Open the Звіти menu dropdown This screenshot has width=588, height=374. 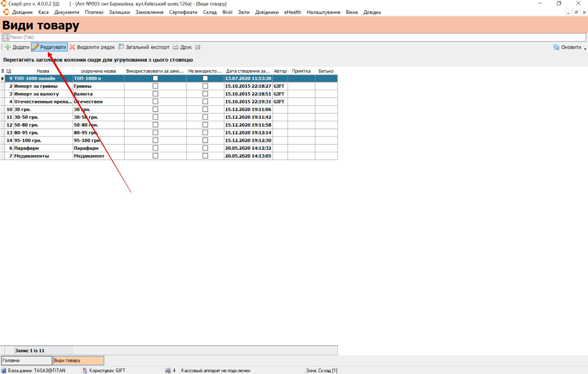[243, 12]
